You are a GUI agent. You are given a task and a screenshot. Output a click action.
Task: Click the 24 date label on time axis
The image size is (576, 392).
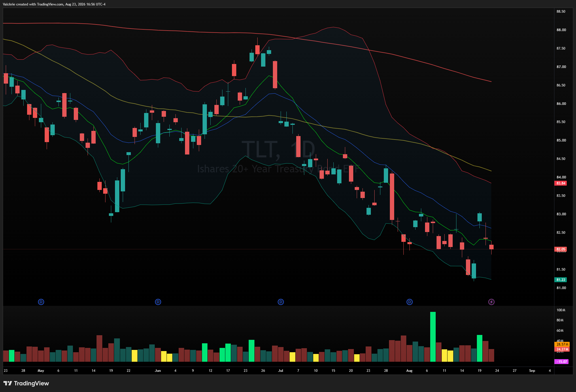(497, 371)
